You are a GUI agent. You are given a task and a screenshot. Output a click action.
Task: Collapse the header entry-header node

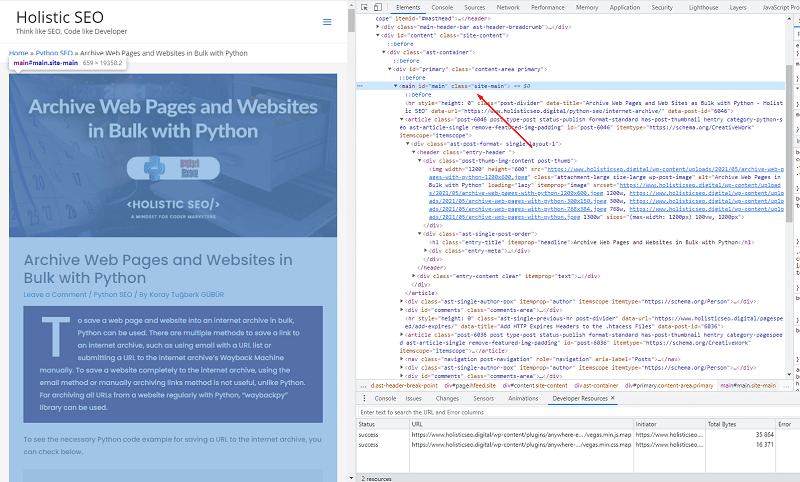tap(413, 153)
